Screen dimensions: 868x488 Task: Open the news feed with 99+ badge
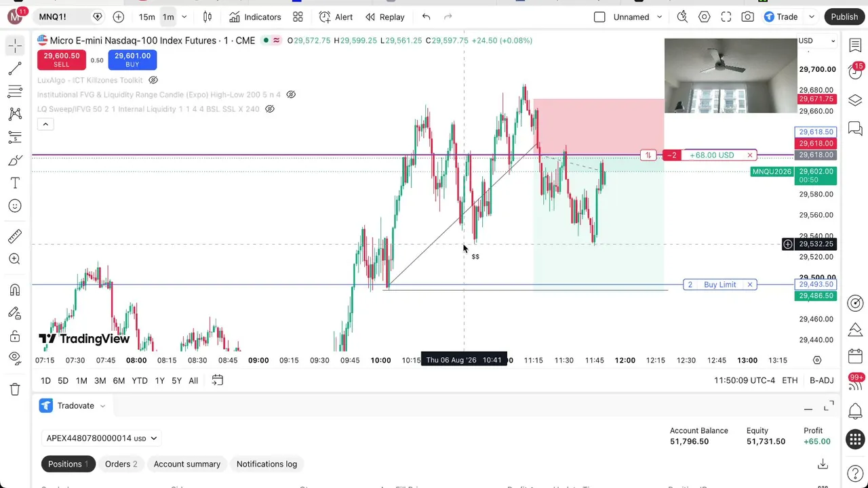pyautogui.click(x=855, y=382)
